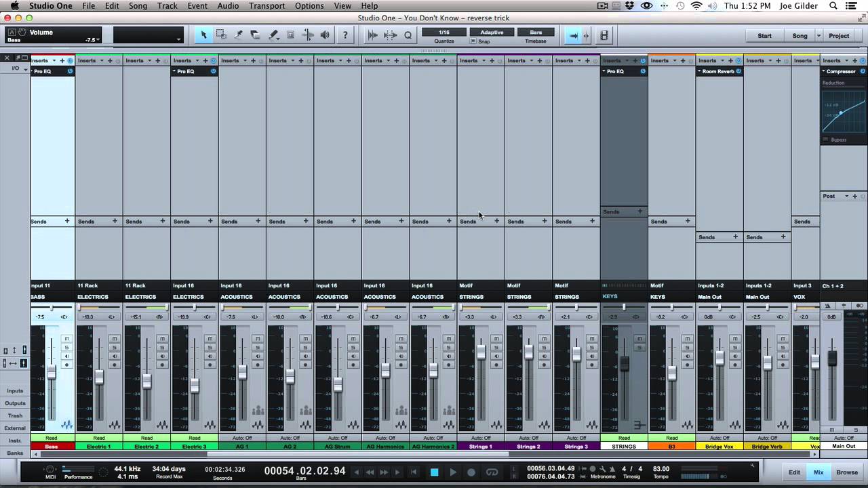
Task: Solo the Electric 1 channel
Action: click(x=114, y=348)
